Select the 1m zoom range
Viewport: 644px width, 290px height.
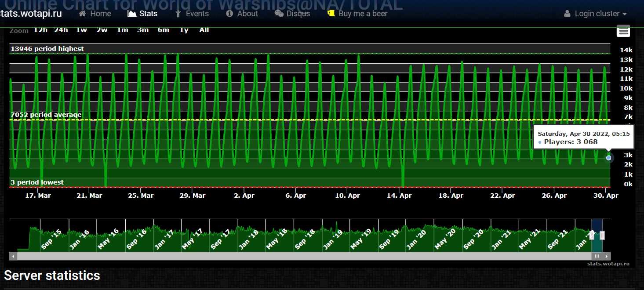[x=122, y=30]
